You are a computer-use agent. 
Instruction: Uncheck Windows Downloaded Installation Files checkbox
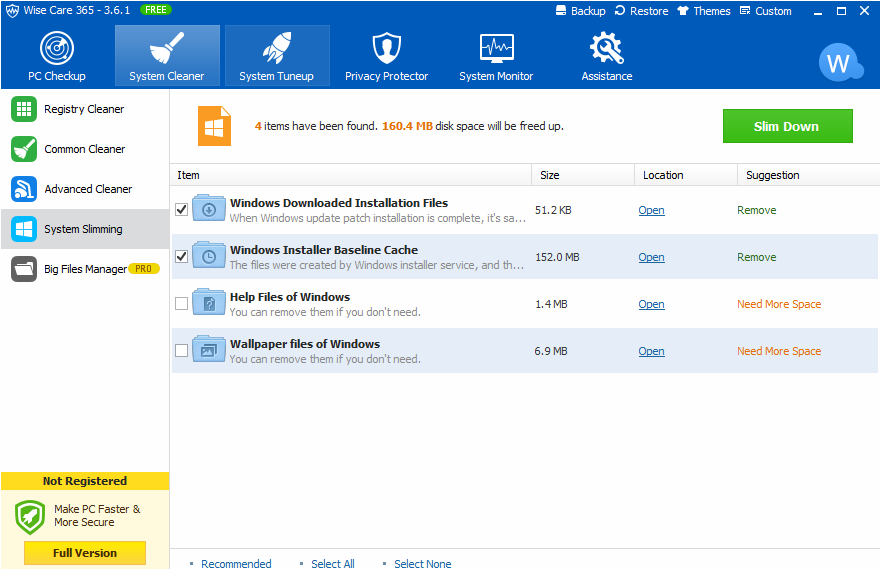181,210
